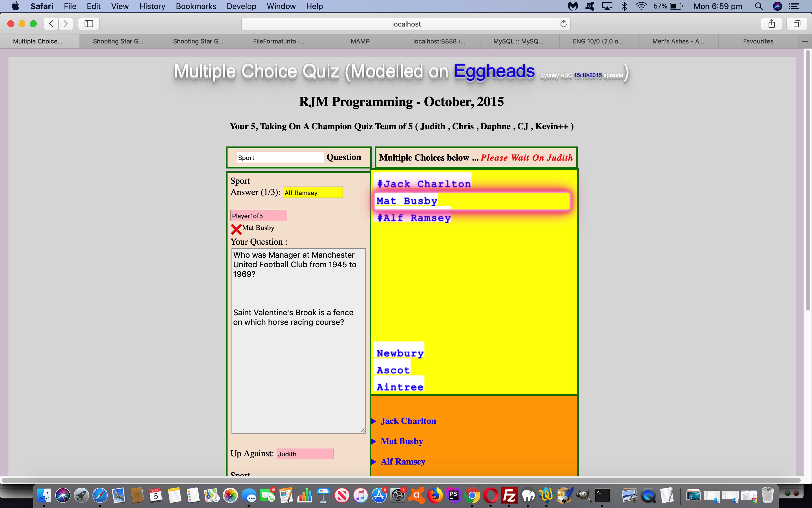Go back with the Safari back arrow

point(51,23)
